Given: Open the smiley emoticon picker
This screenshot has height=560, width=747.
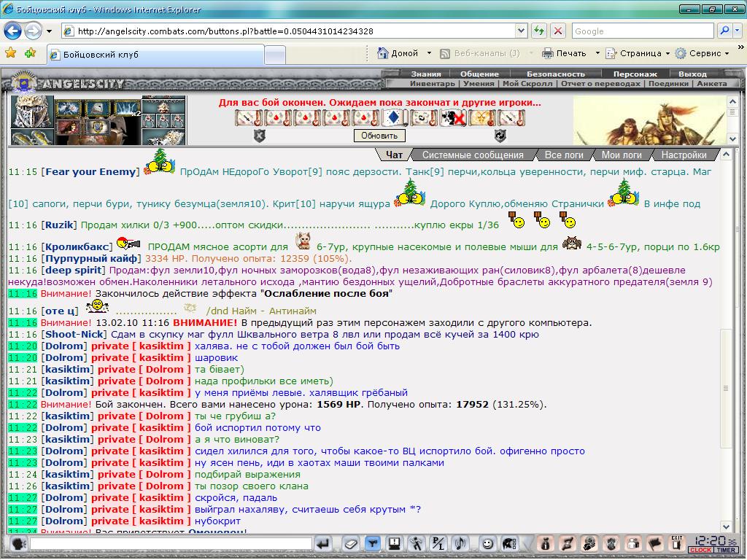Looking at the screenshot, I should click(x=487, y=543).
